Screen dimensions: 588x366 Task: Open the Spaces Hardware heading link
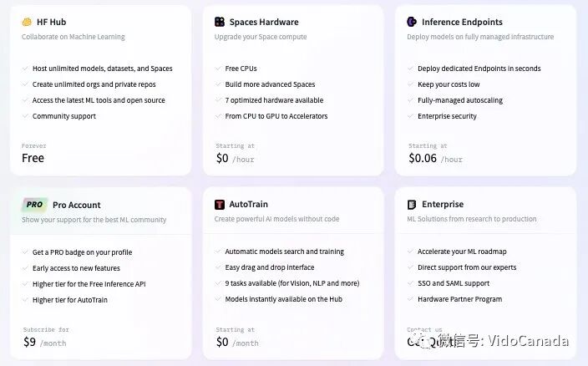point(264,22)
